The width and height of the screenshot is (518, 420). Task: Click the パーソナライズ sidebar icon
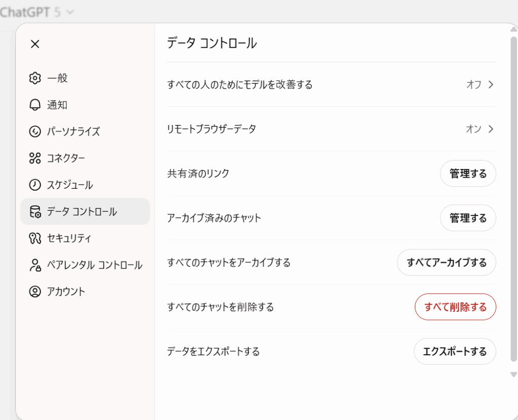pos(35,132)
